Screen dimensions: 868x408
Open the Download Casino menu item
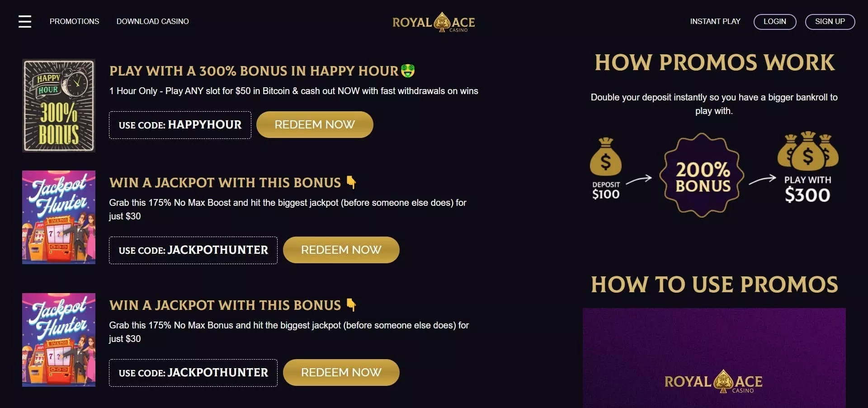153,21
